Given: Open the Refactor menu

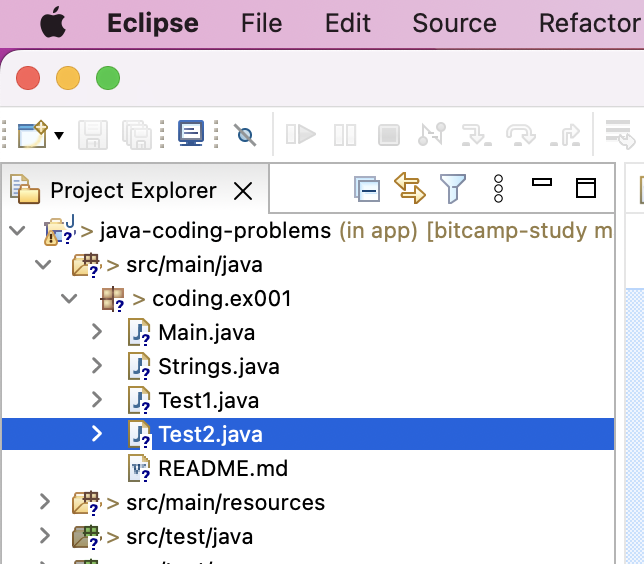Looking at the screenshot, I should [x=590, y=23].
